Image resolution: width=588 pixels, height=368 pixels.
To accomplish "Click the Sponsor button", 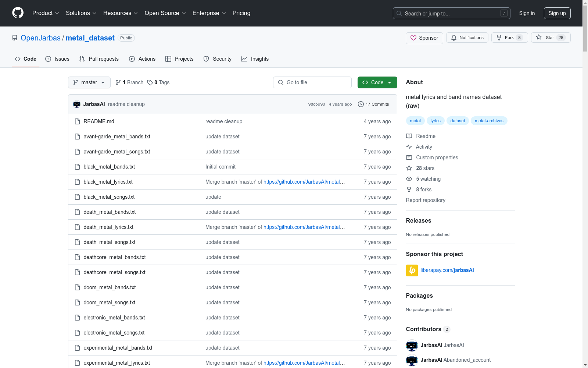I will coord(424,38).
